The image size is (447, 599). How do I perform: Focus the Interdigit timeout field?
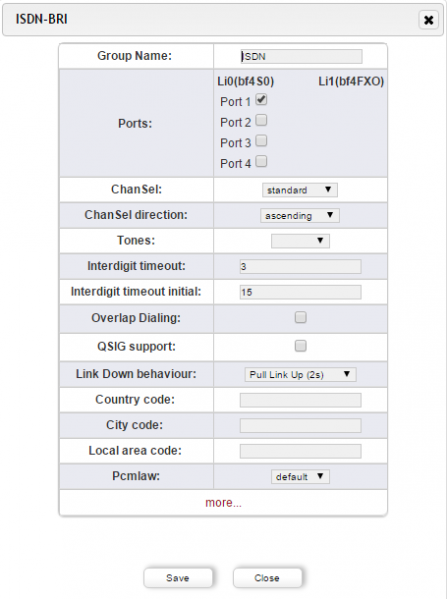coord(300,266)
